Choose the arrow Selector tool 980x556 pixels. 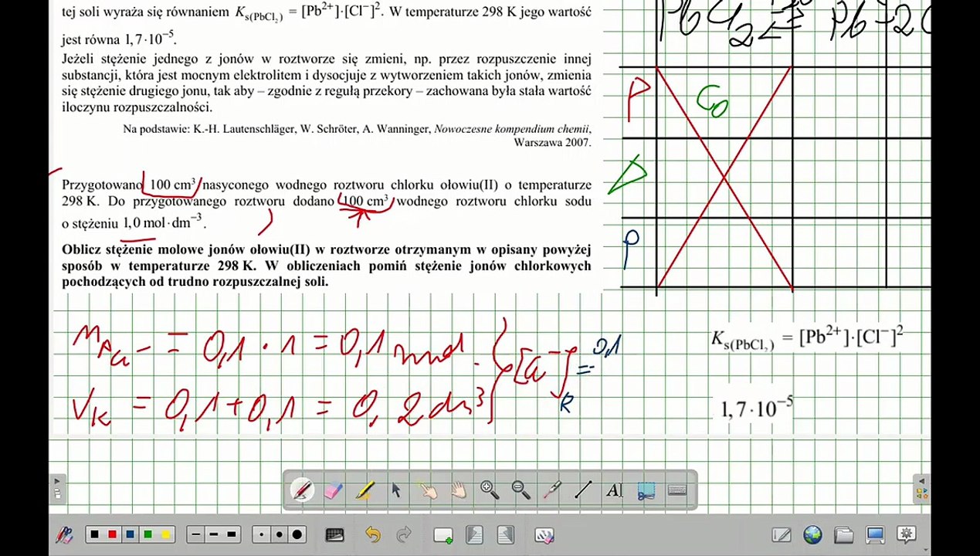[395, 490]
